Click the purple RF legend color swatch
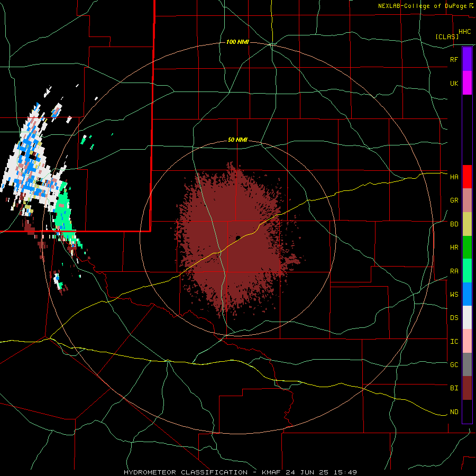Viewport: 476px width, 476px height. point(467,59)
